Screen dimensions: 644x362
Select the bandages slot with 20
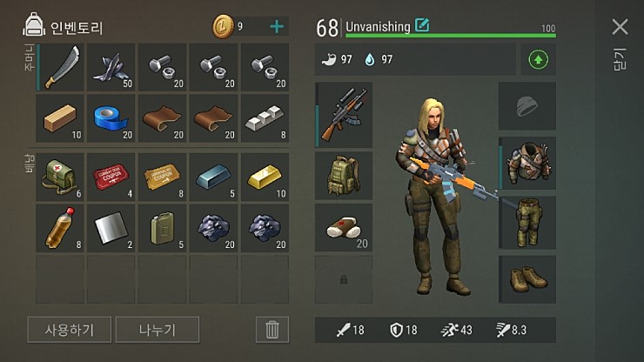pyautogui.click(x=344, y=228)
